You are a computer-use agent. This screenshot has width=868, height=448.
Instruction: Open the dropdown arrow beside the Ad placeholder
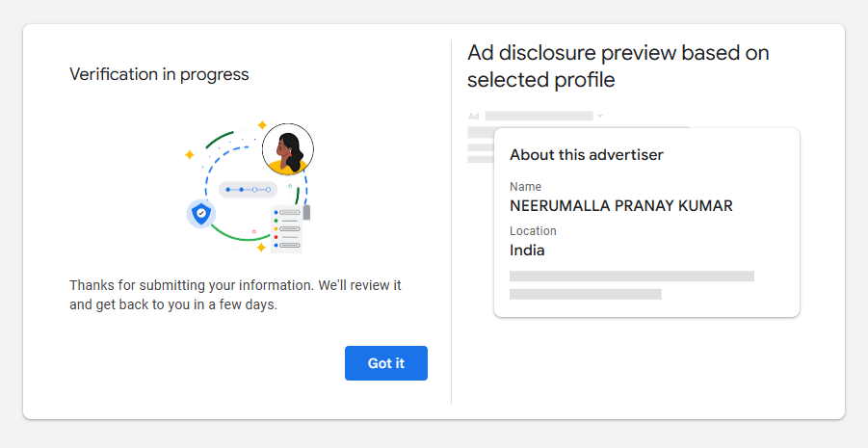(600, 117)
